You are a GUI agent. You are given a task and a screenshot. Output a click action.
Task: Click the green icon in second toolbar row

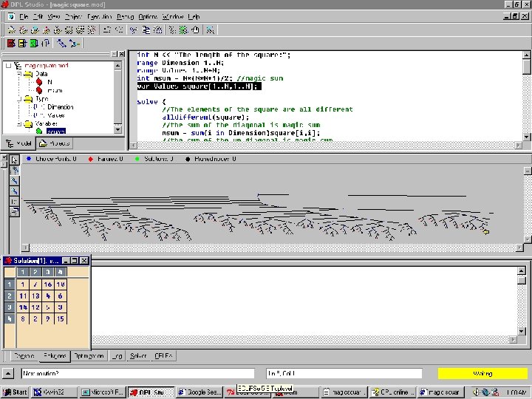(33, 44)
